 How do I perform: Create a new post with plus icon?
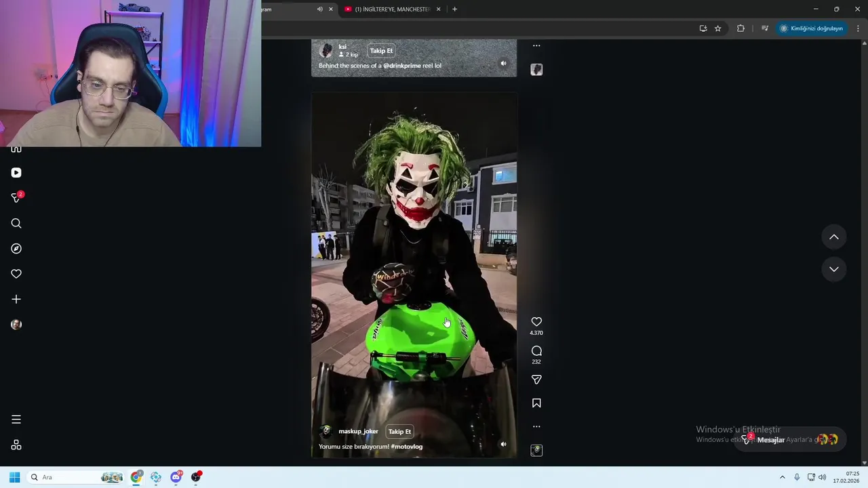click(16, 299)
